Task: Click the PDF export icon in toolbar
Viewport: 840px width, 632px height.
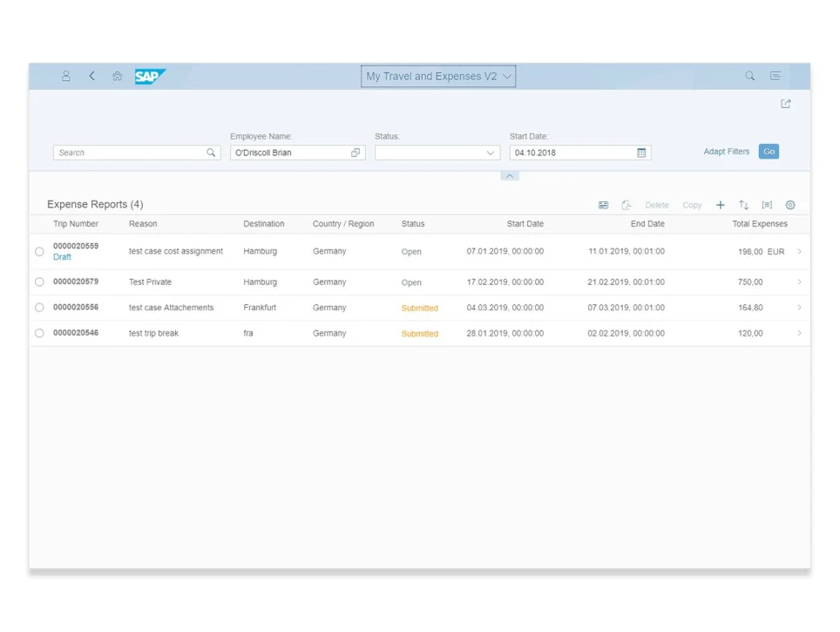Action: [627, 206]
